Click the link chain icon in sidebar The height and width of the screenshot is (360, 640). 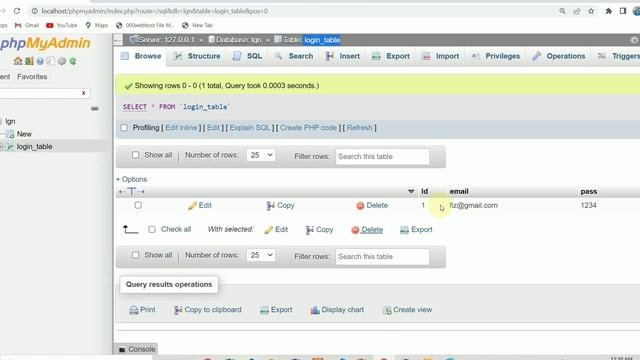(95, 109)
